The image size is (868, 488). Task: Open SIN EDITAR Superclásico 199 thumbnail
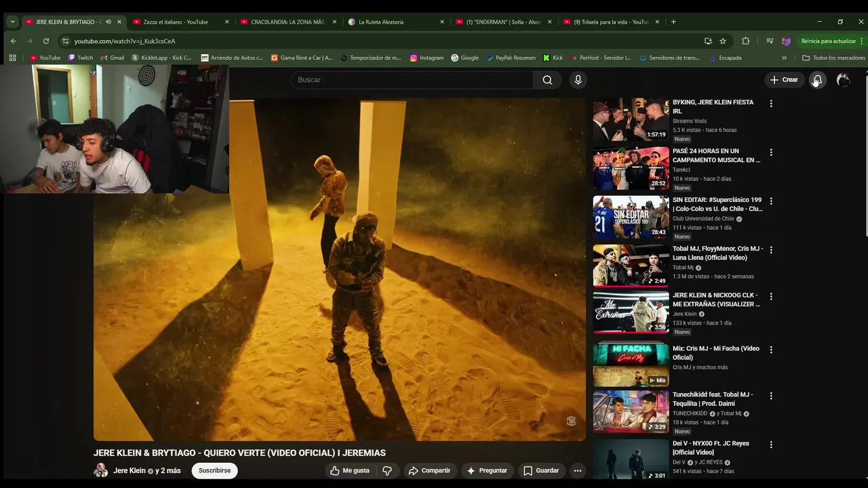coord(631,218)
